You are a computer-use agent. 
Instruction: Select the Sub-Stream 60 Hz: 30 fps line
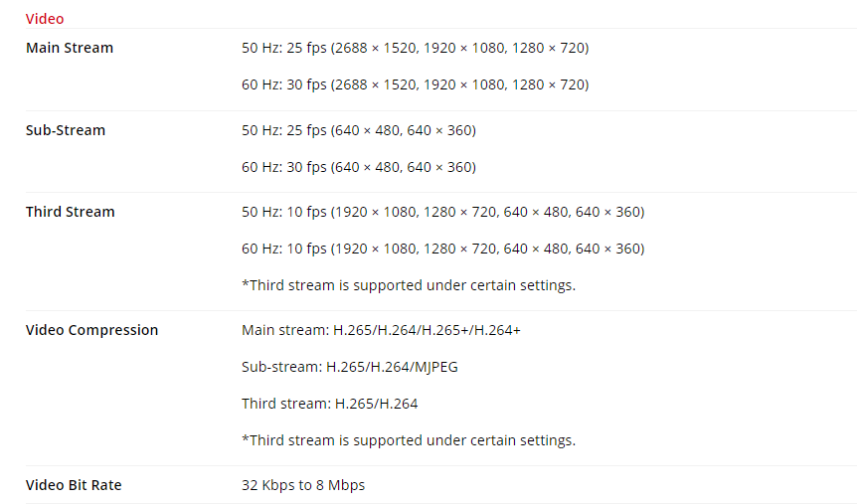pos(358,167)
